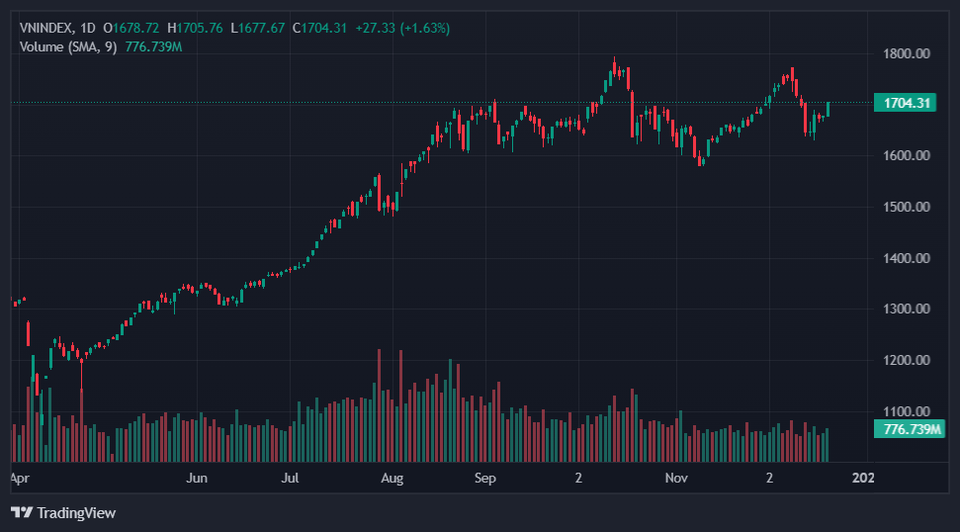
Task: Click the 776.739M volume tag on axis
Action: click(x=908, y=429)
